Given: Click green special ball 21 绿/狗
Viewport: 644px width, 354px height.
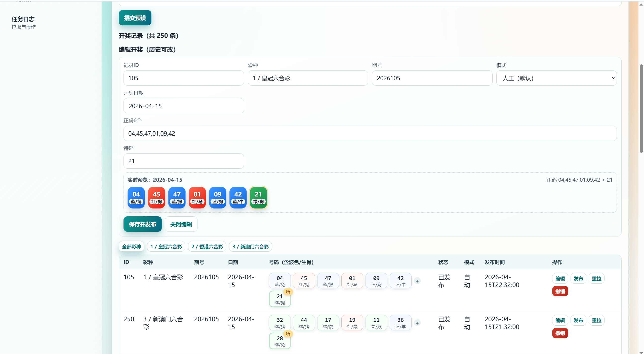Looking at the screenshot, I should (258, 198).
